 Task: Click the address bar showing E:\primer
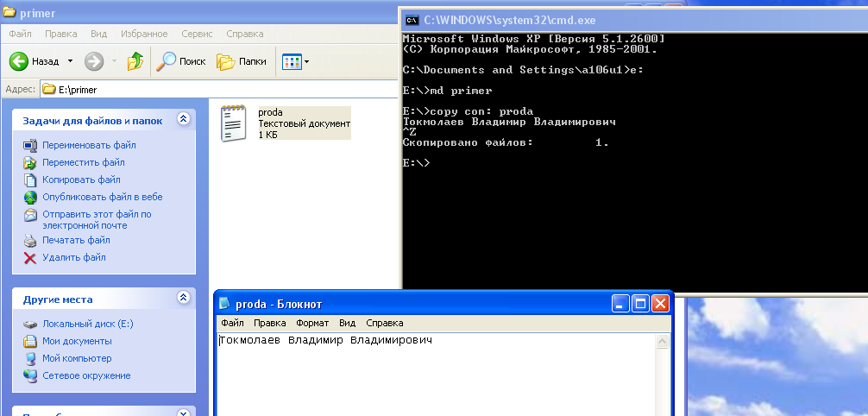(218, 89)
